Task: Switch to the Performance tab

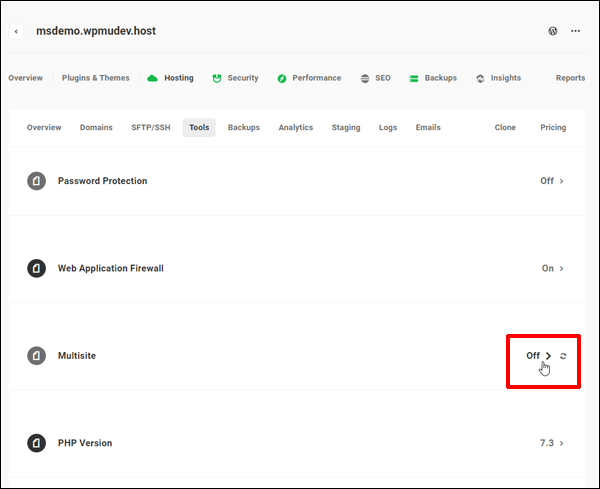Action: (x=309, y=78)
